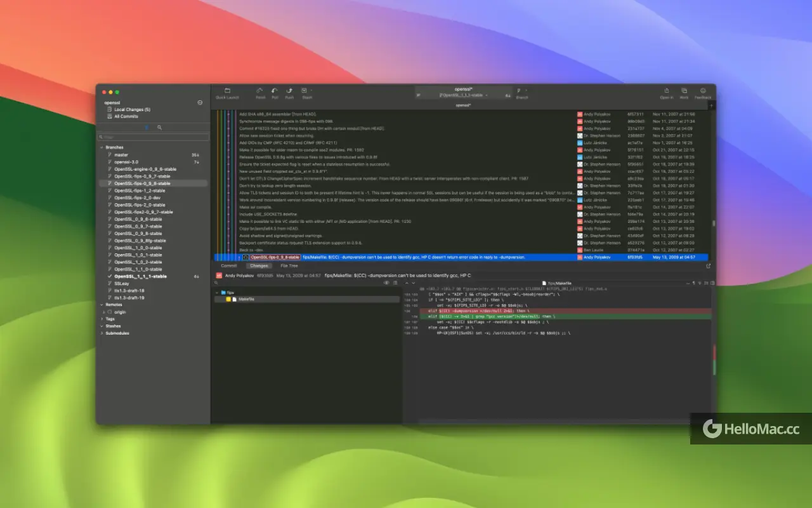Click the branch icon beside master

(110, 155)
